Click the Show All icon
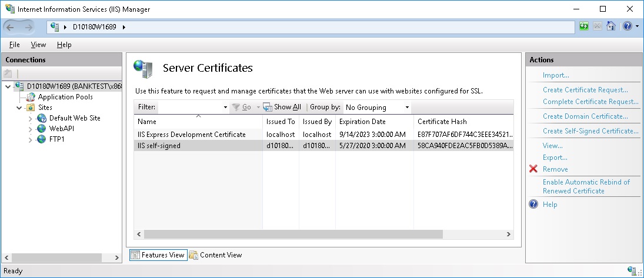644x278 pixels. point(268,107)
